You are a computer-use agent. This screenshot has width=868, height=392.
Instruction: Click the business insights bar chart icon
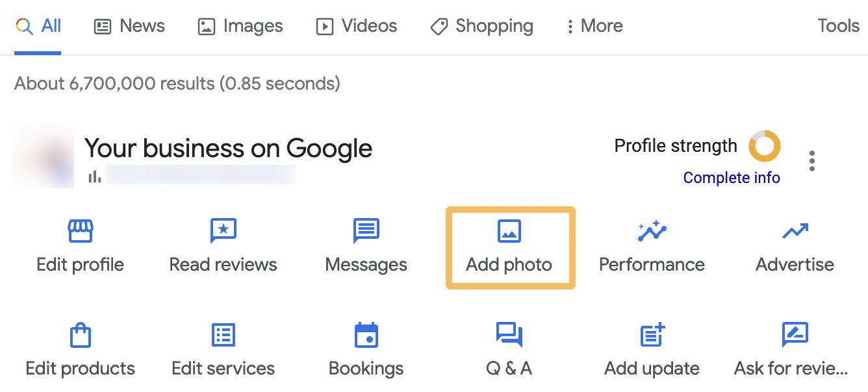pyautogui.click(x=95, y=174)
